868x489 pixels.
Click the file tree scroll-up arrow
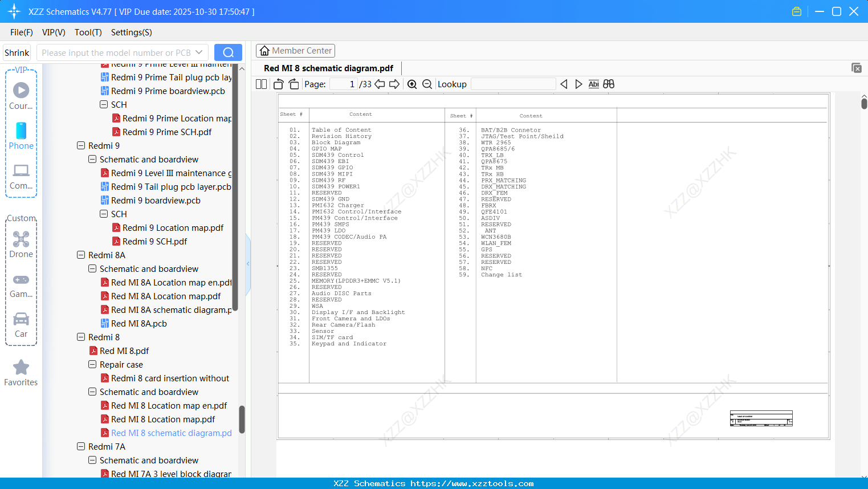click(x=242, y=68)
